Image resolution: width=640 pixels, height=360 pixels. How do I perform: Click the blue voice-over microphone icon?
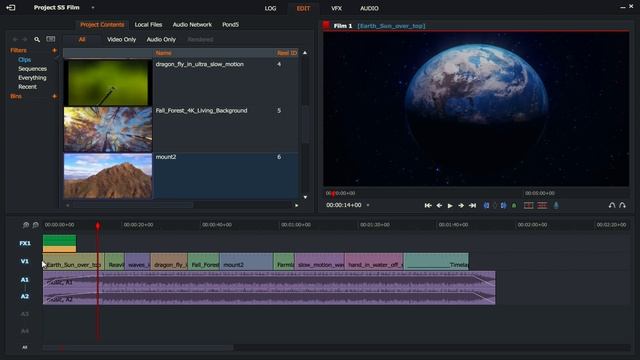[556, 205]
